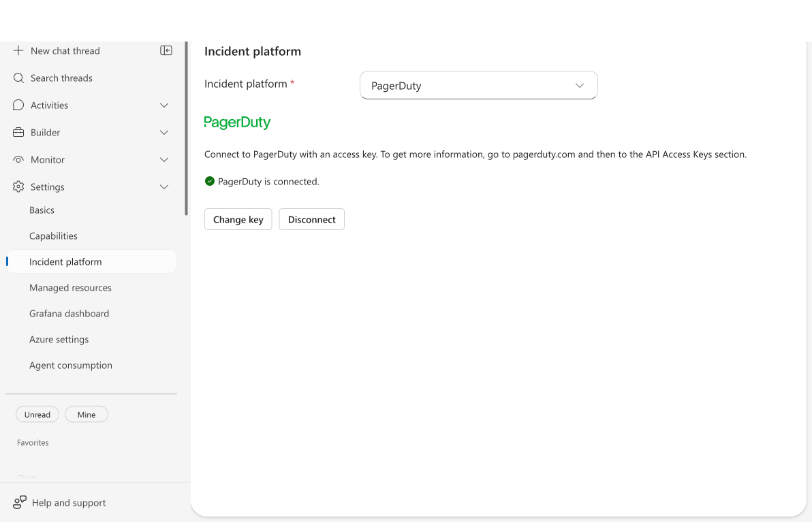Open Grafana dashboard page
The height and width of the screenshot is (522, 812).
[69, 314]
